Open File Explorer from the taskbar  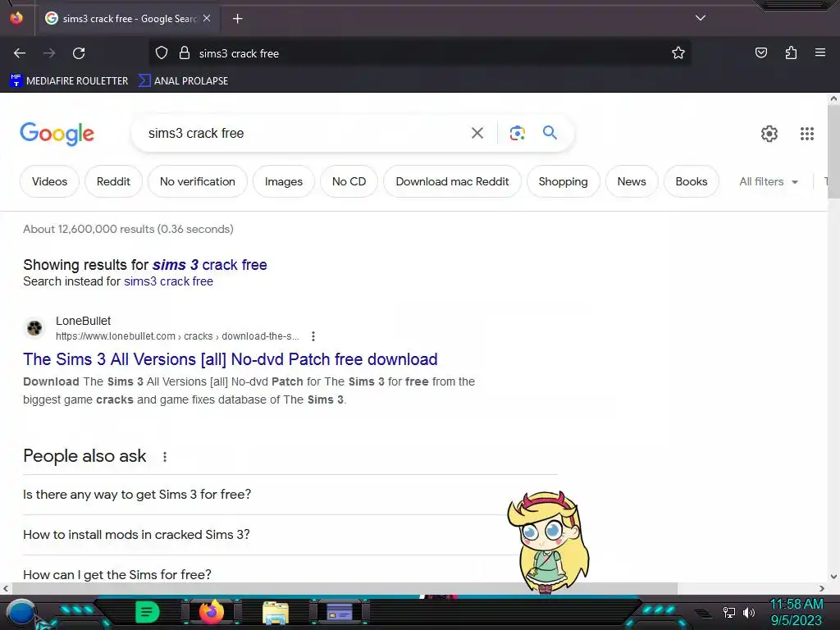click(276, 612)
